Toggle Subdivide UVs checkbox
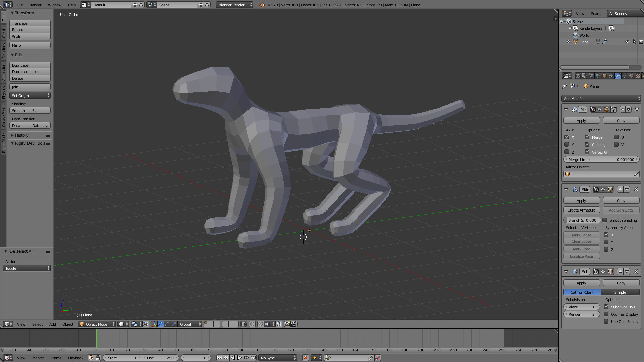 point(606,307)
